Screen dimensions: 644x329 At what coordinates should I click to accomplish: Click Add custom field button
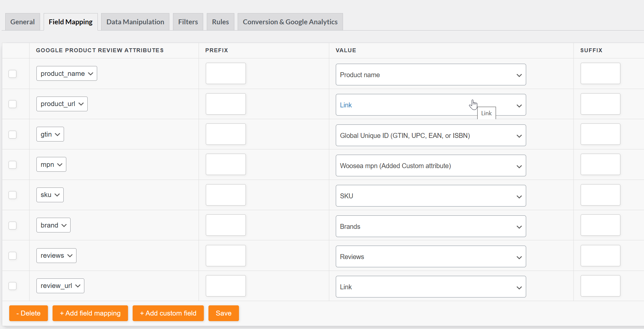tap(168, 313)
